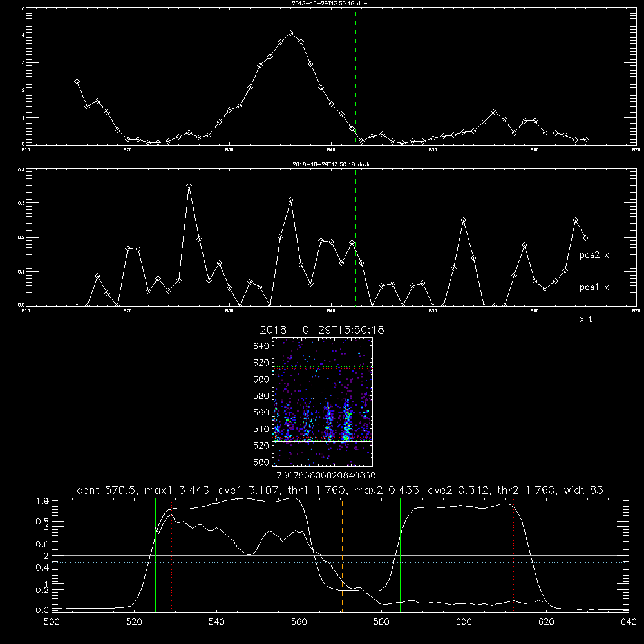
Task: Click the 'max1 3.446' value
Action: click(x=178, y=490)
